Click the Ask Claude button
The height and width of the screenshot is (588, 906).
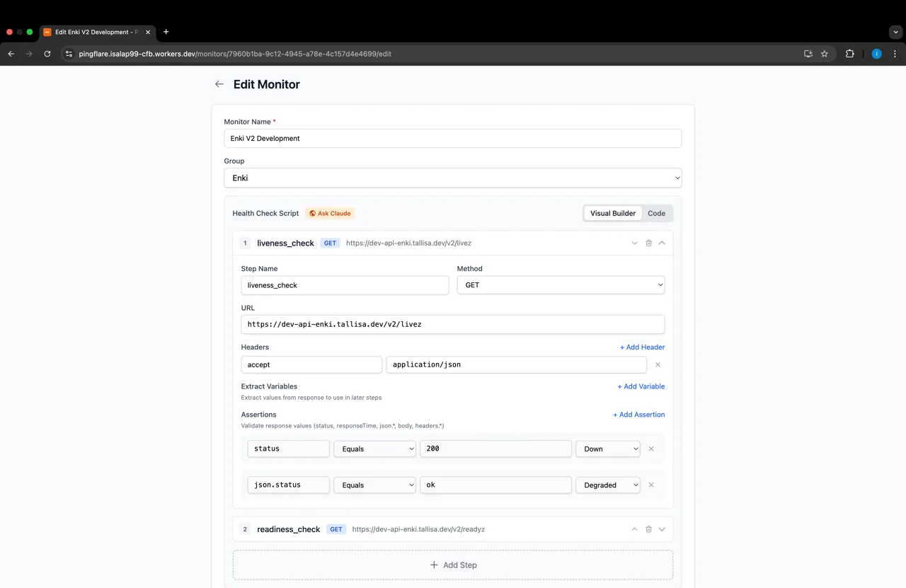[x=330, y=213]
